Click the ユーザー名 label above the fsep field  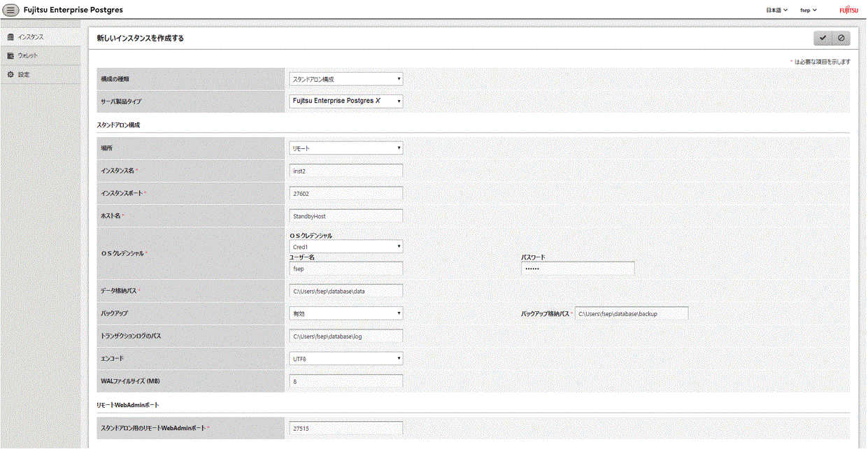[x=301, y=257]
